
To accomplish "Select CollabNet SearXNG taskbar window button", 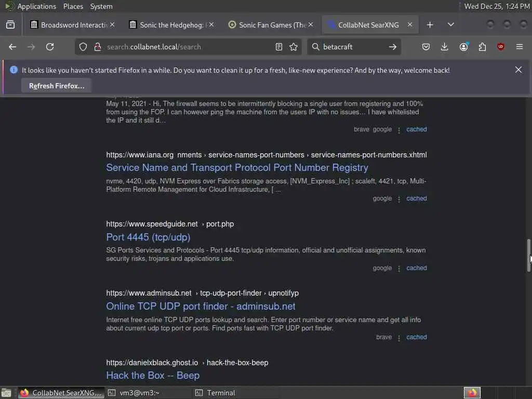I will pos(61,393).
